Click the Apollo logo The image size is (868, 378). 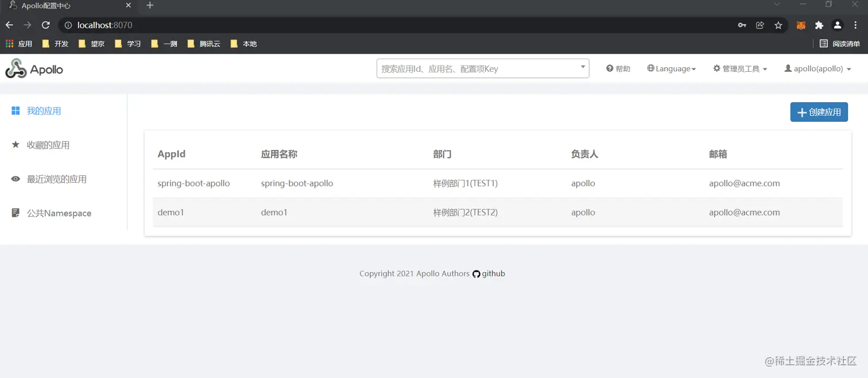[x=34, y=69]
